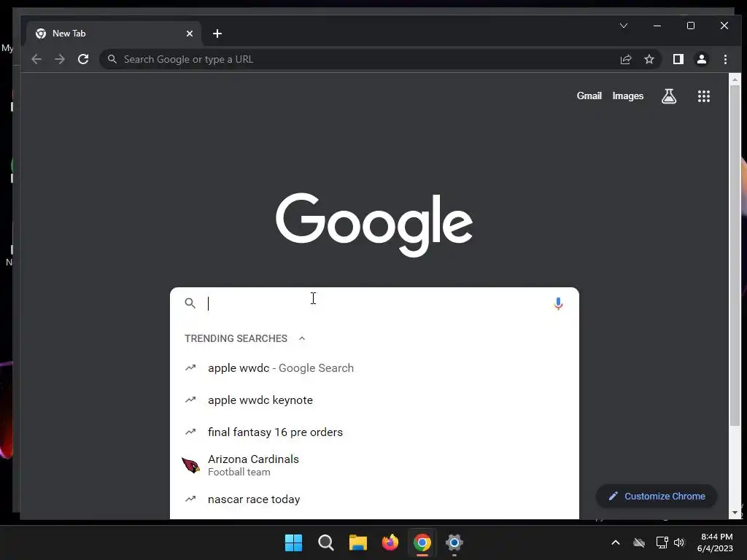Click the scrollbar down arrow
The image size is (747, 560).
(x=735, y=513)
